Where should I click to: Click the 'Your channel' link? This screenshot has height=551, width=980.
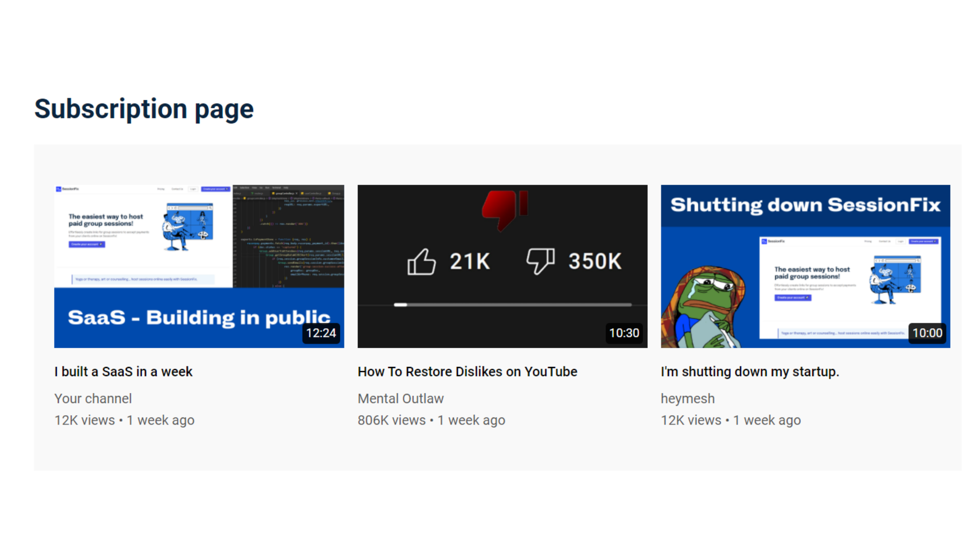(93, 399)
